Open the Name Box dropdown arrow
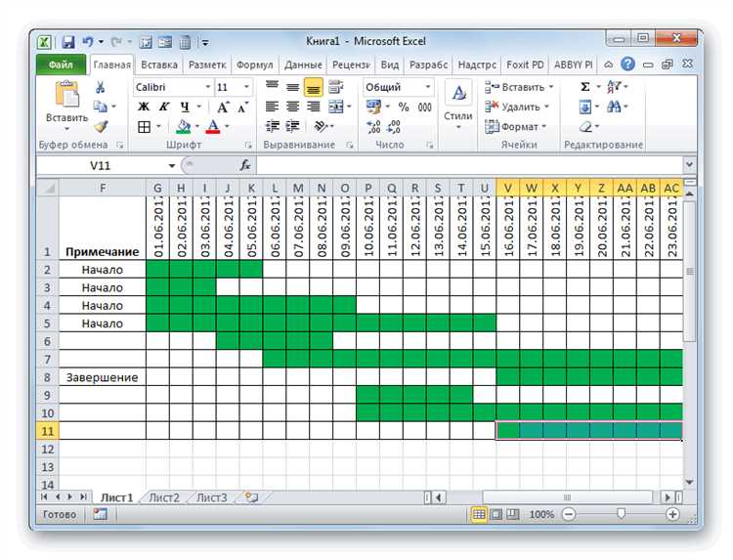 tap(172, 165)
